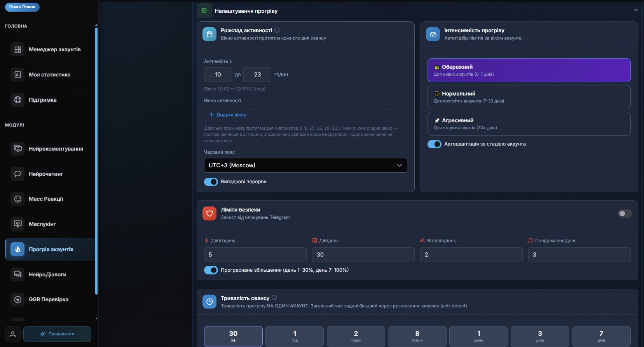Viewport: 644px width, 347px height.
Task: Click the Прогрів акаунтів flame icon
Action: [x=17, y=249]
